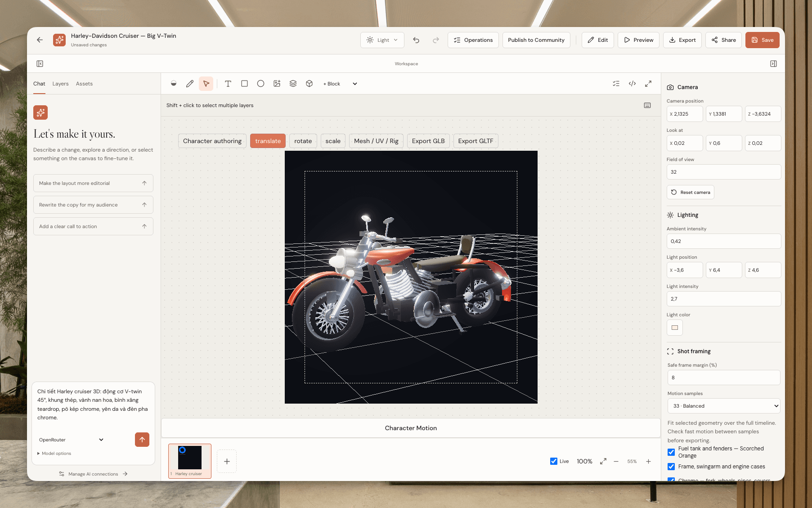This screenshot has height=508, width=812.
Task: Click the Mesh / UV / Rig button
Action: point(376,141)
